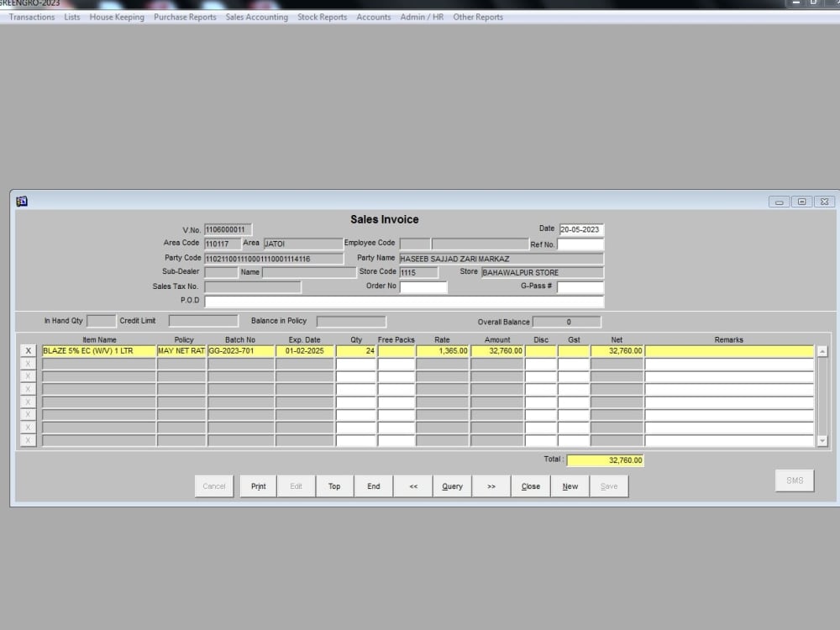
Task: Jump to first record via Top button
Action: click(x=334, y=486)
